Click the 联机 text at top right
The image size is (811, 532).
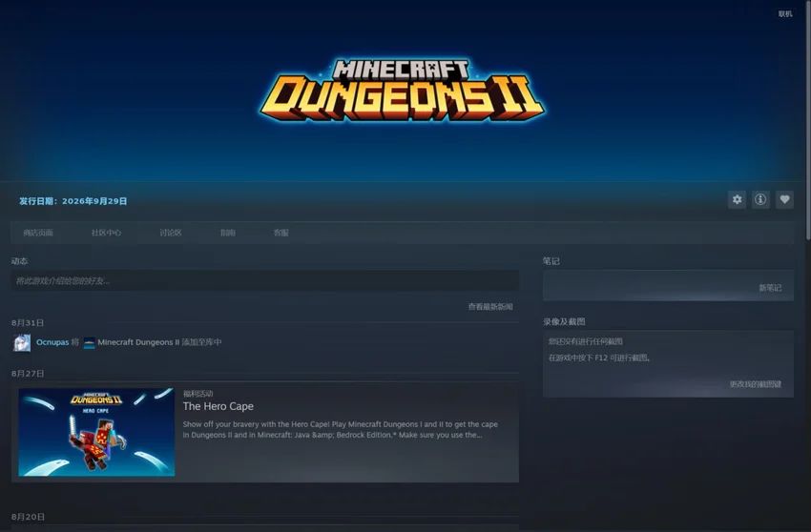pyautogui.click(x=785, y=14)
